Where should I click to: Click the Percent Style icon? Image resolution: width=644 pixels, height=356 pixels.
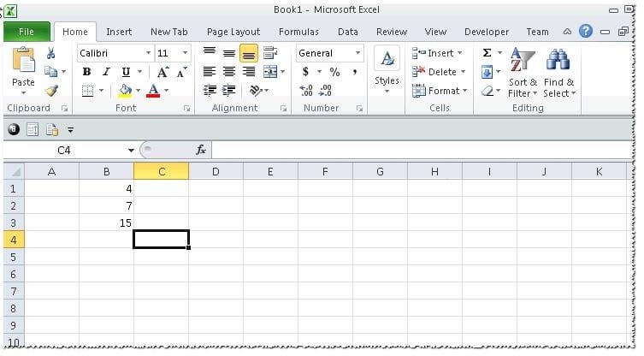(x=334, y=72)
